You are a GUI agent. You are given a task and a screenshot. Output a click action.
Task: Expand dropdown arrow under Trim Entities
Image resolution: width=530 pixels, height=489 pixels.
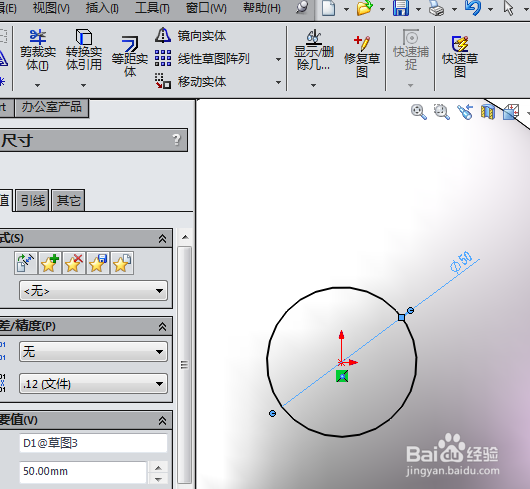[x=38, y=85]
